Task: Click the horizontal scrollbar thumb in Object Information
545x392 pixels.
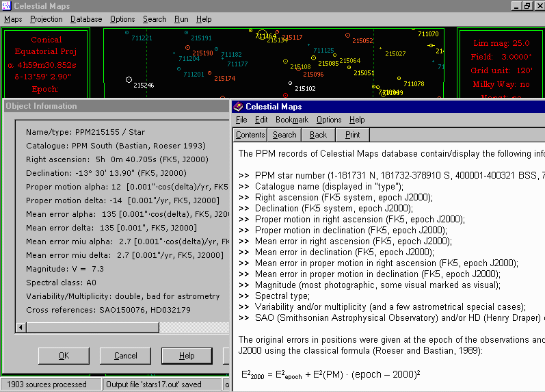Action: [x=93, y=327]
